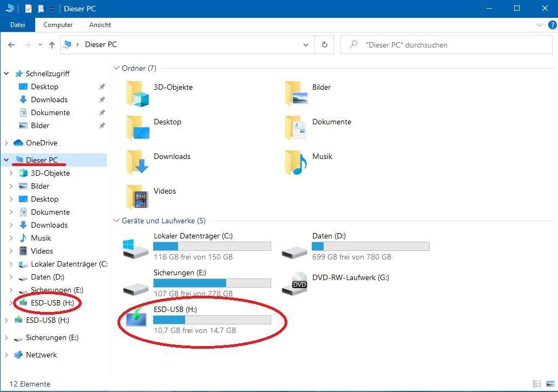
Task: Select Netzwerk in the navigation pane
Action: click(41, 355)
